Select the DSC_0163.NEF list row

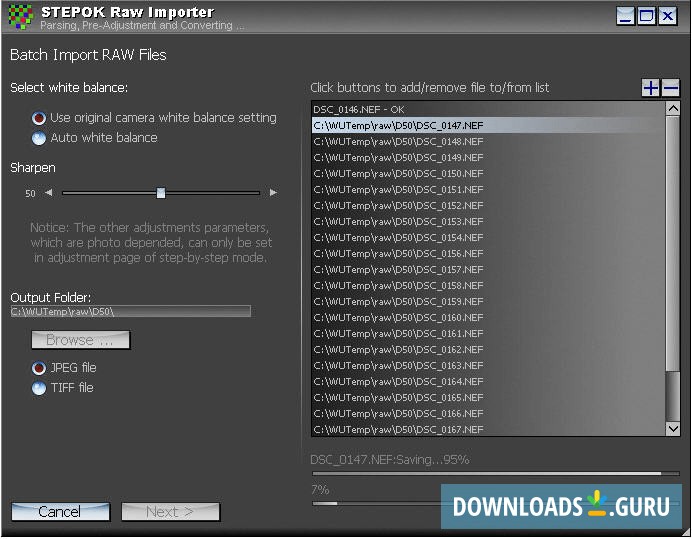tap(489, 366)
